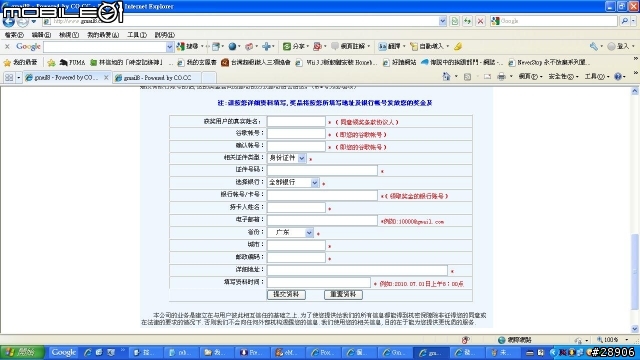This screenshot has width=640, height=360.
Task: Close the first gmail8 tab
Action: 106,78
